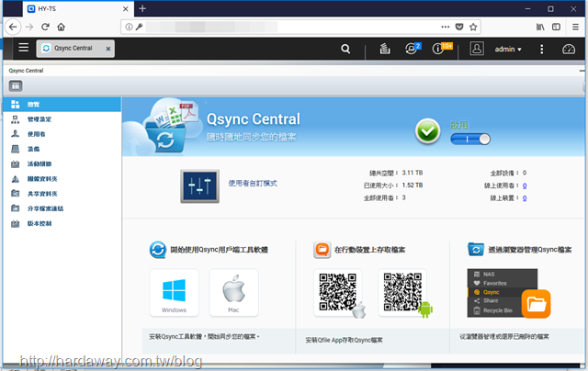Open page actions ellipsis in address bar
The image size is (588, 371).
click(445, 27)
